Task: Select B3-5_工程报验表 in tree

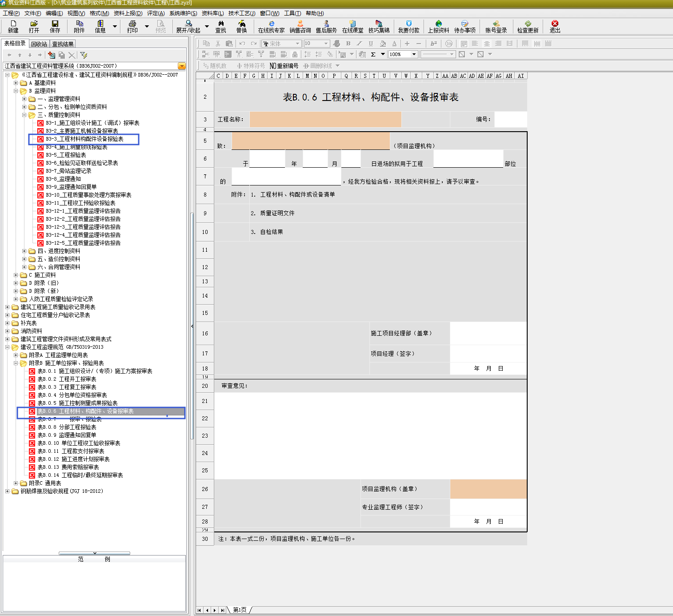Action: click(x=66, y=155)
